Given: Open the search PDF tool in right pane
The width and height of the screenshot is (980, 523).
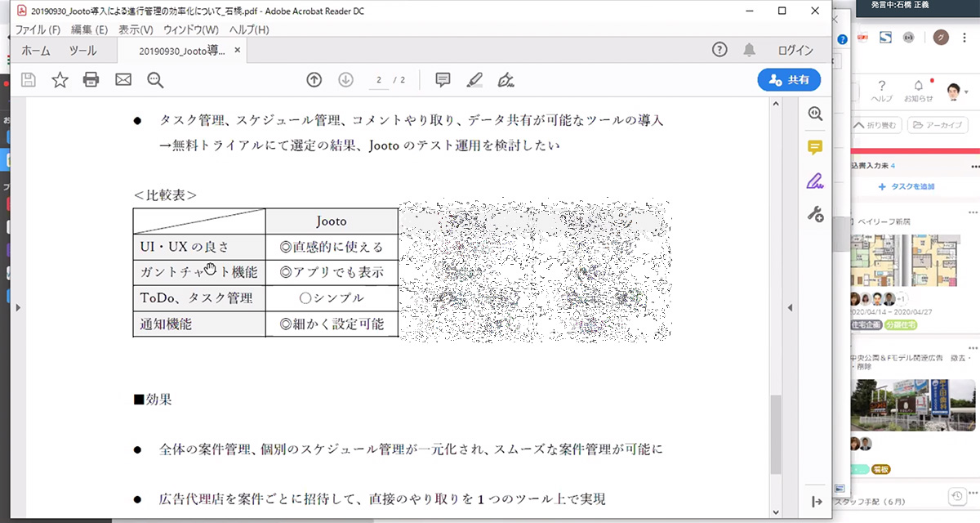Looking at the screenshot, I should pos(815,114).
